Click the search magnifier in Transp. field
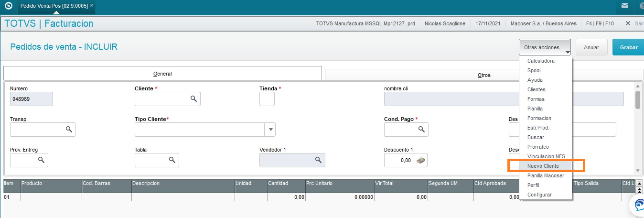This screenshot has width=644, height=218. click(x=69, y=129)
